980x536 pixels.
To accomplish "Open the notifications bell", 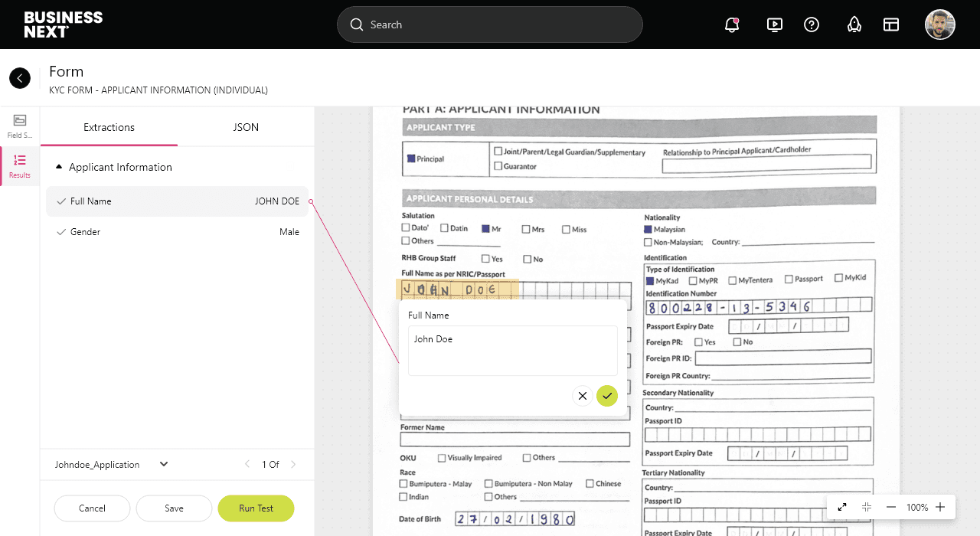I will [x=732, y=25].
